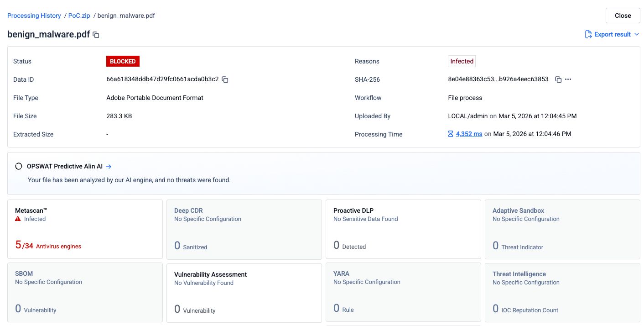Expand the Export result dropdown chevron
Screen dimensions: 644x326
637,35
